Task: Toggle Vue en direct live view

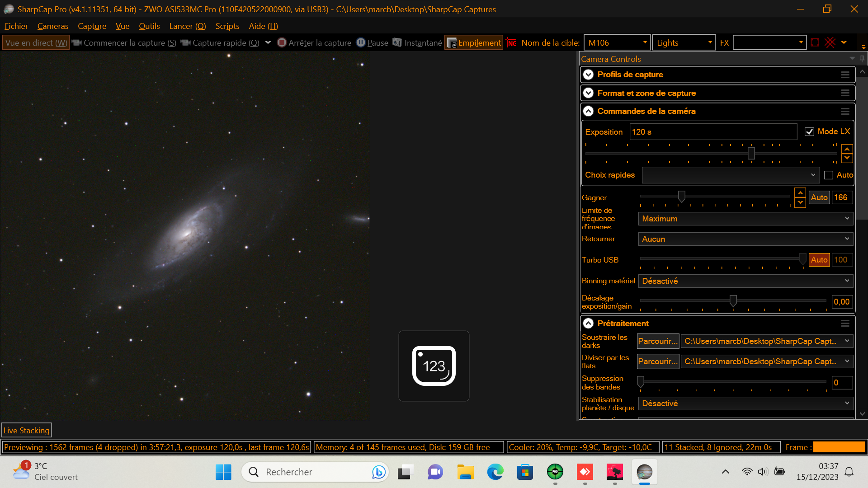Action: (x=36, y=42)
